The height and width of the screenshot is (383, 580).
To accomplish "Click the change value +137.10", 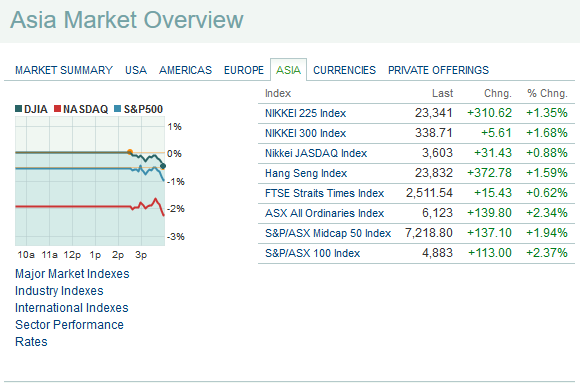I will 489,233.
